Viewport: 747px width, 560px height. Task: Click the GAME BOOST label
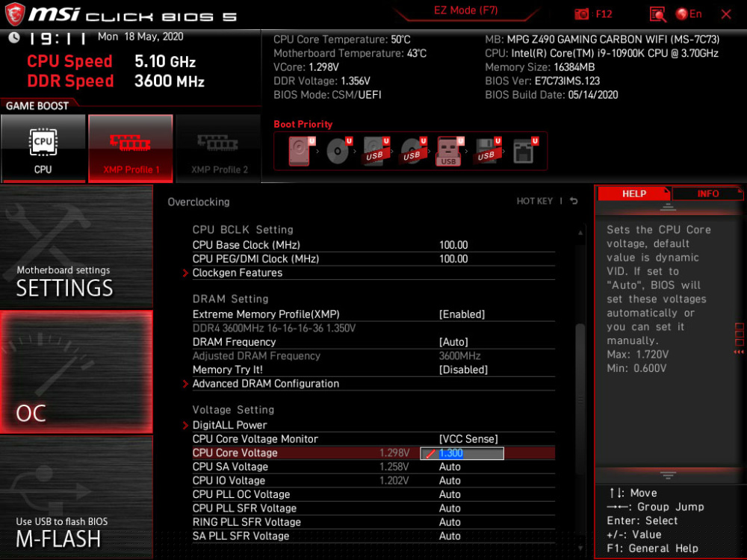(37, 106)
